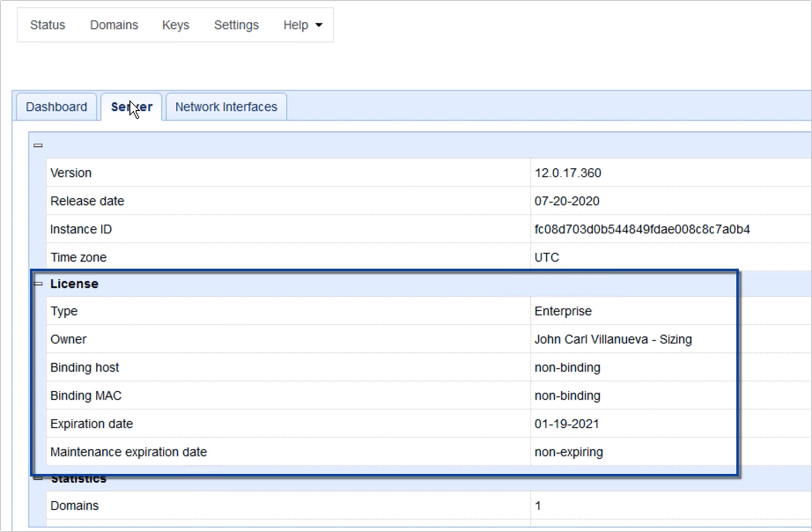This screenshot has height=532, width=812.
Task: Collapse the unnamed top section above Version
Action: click(38, 145)
